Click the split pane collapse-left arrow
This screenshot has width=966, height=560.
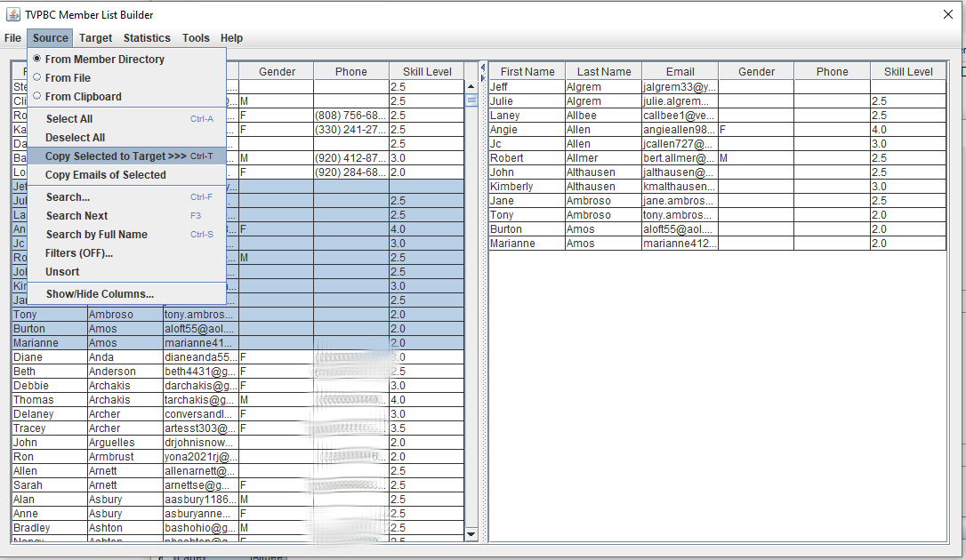[482, 67]
